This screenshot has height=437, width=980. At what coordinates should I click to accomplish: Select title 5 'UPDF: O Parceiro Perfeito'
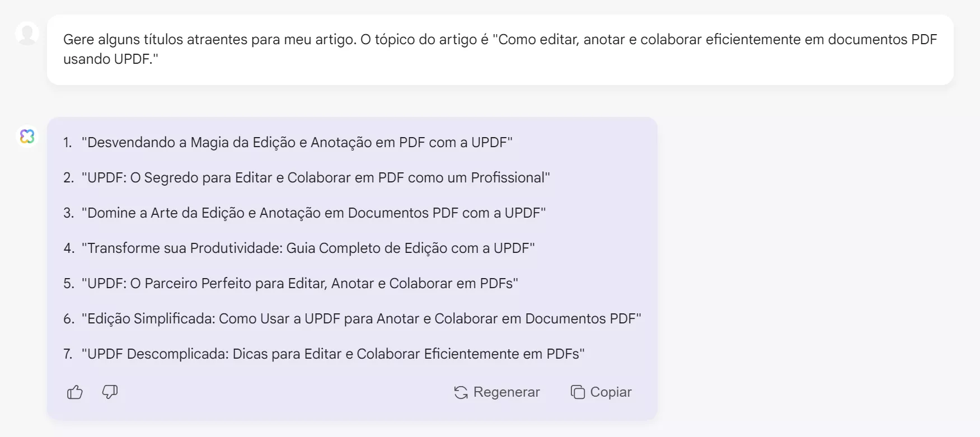(x=301, y=283)
